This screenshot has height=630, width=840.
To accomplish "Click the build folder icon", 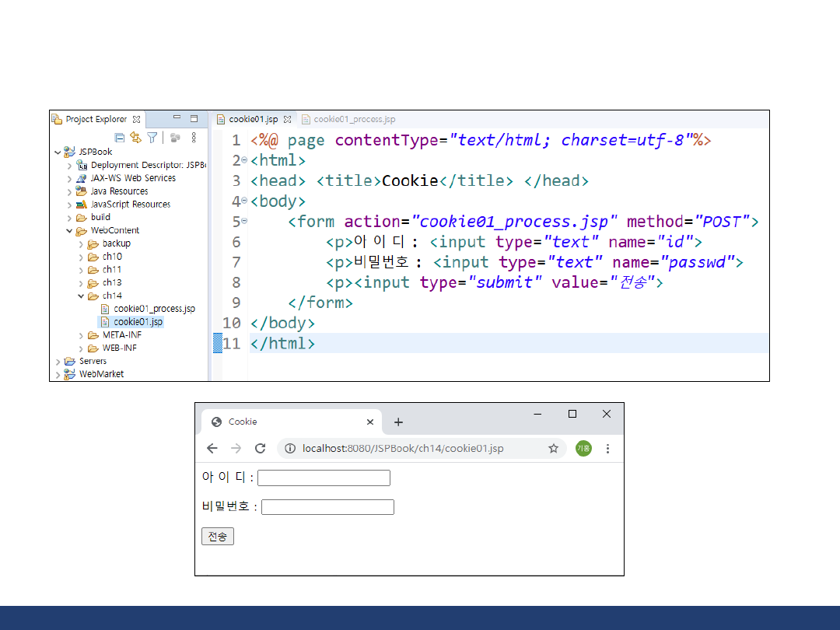I will (82, 218).
